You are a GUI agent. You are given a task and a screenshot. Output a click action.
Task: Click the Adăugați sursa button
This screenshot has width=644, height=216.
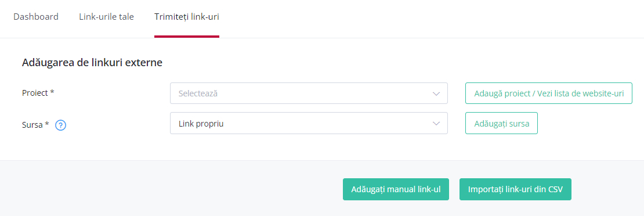501,123
